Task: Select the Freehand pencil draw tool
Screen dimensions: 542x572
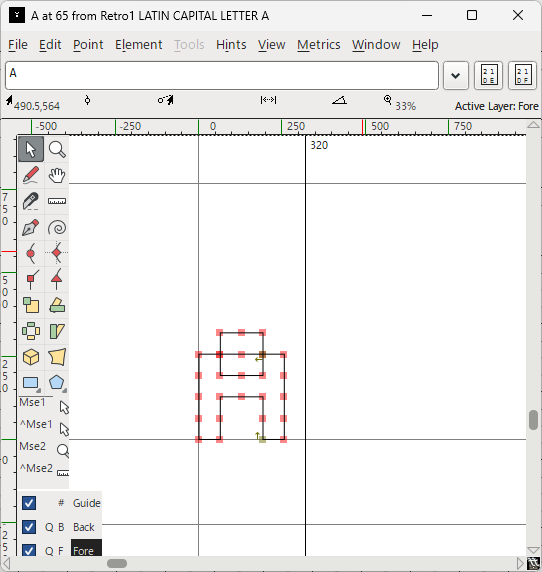Action: (x=31, y=175)
